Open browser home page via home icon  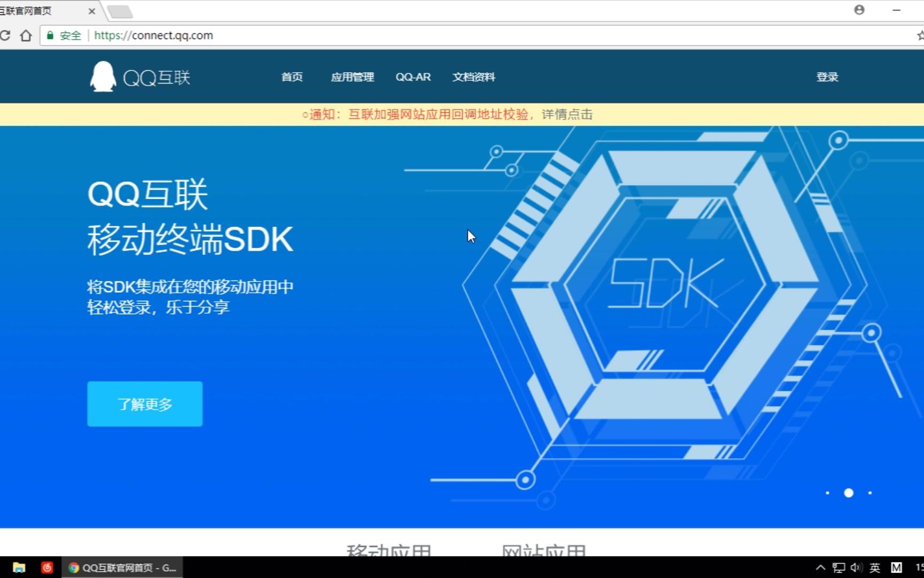point(26,35)
